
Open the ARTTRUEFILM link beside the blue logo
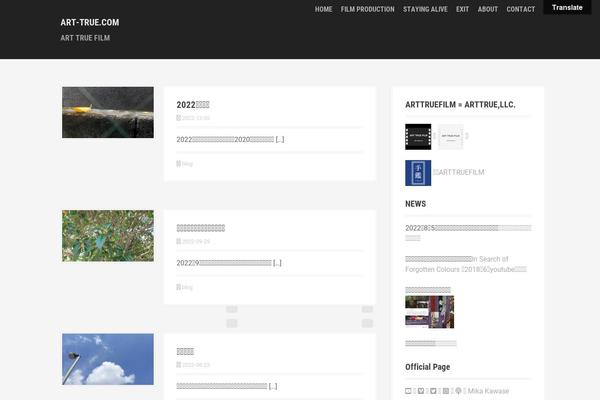(x=459, y=172)
